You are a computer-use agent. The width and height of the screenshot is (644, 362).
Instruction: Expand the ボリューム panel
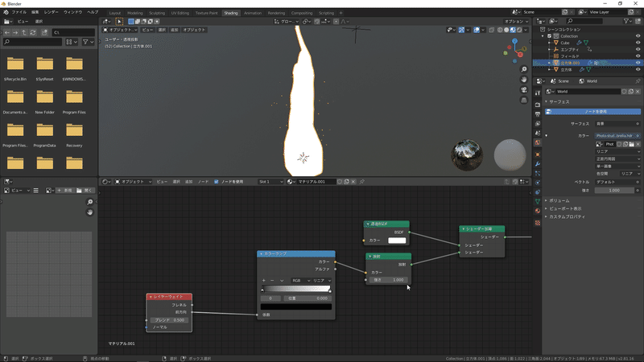(559, 200)
